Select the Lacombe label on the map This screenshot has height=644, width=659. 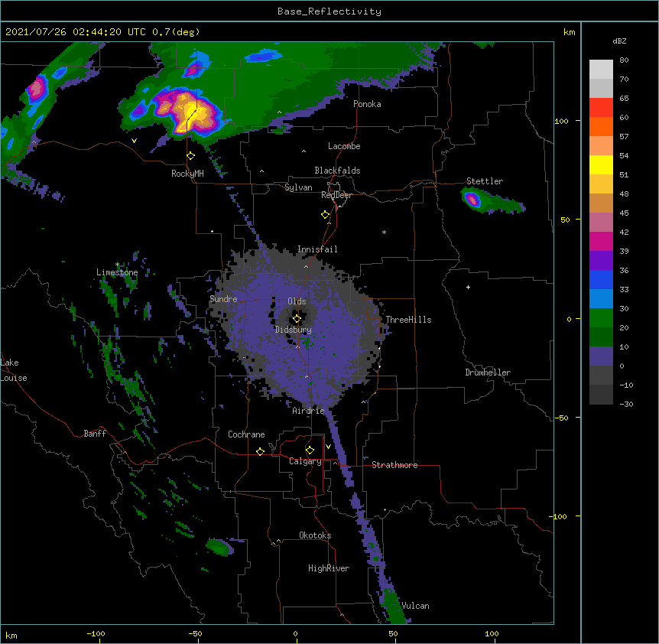click(344, 146)
